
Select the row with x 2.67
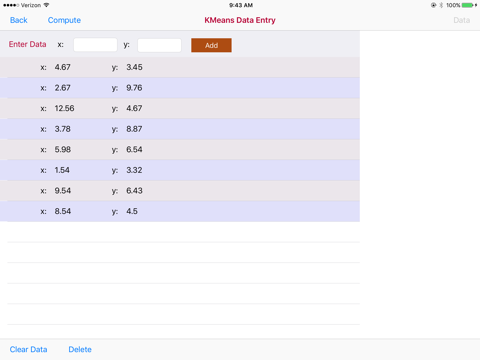(x=180, y=88)
